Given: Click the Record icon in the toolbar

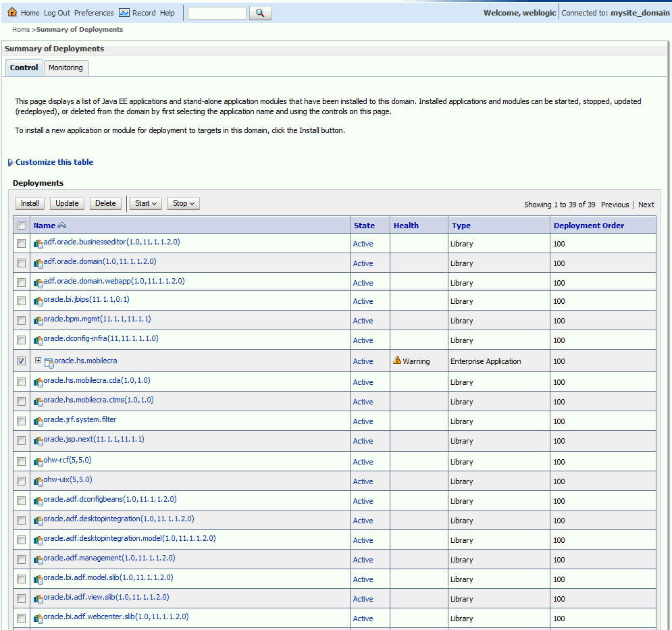Looking at the screenshot, I should pyautogui.click(x=124, y=13).
